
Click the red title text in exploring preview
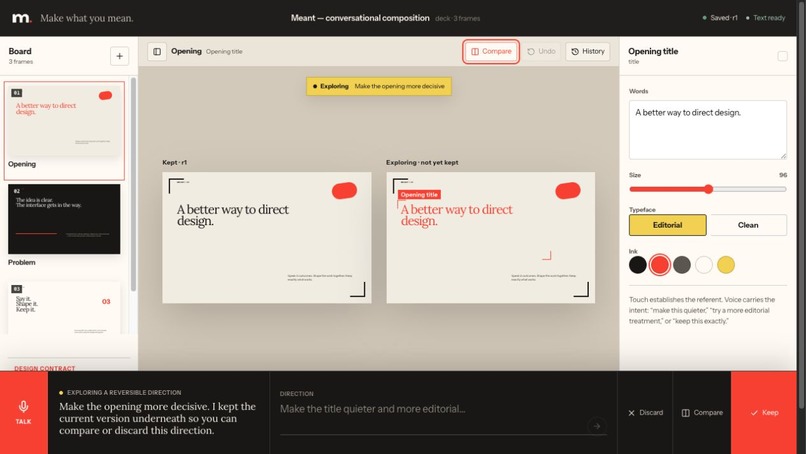456,215
